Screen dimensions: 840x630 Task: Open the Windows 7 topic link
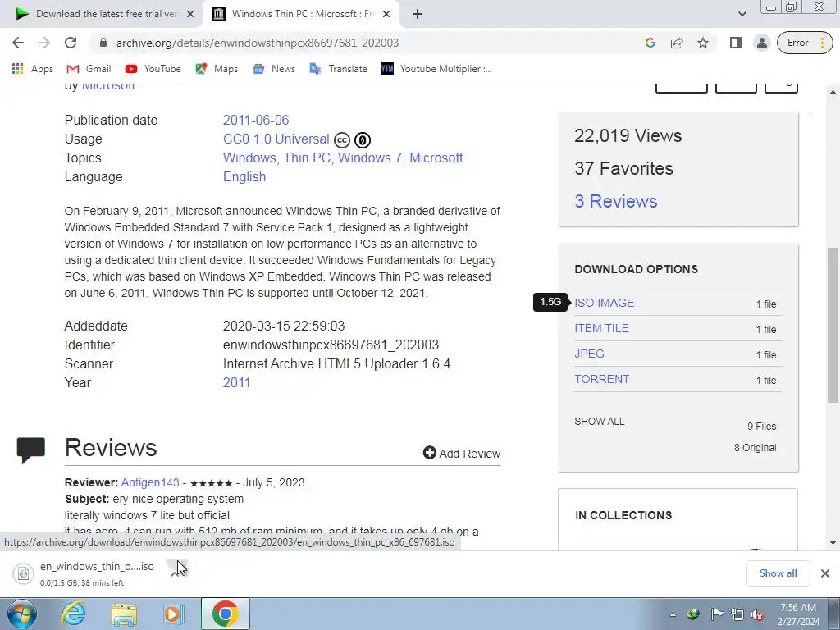coord(372,158)
